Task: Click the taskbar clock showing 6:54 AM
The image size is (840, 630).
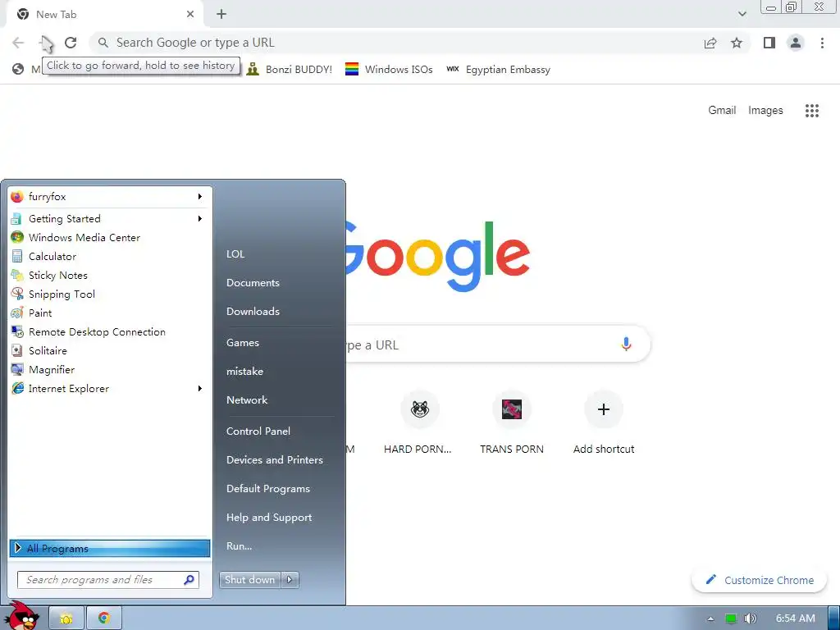Action: [796, 619]
